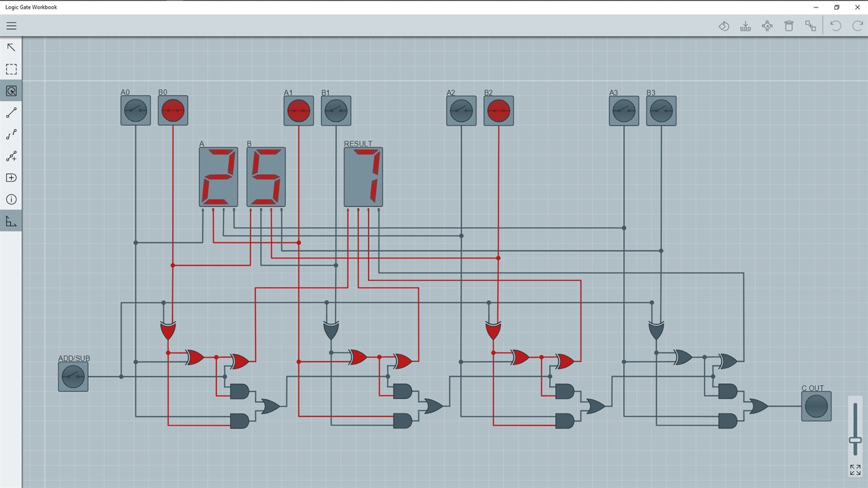Expand to fullscreen view
Image resolution: width=868 pixels, height=488 pixels.
pos(854,469)
